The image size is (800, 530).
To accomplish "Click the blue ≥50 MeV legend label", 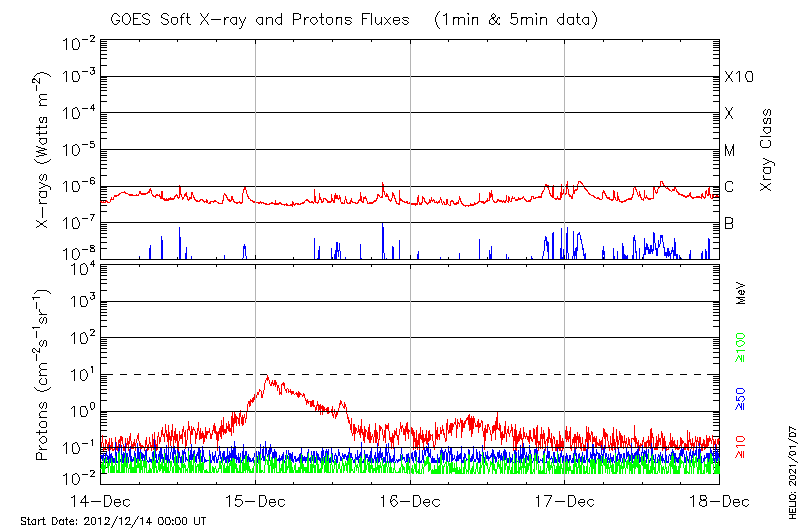I will coord(741,397).
